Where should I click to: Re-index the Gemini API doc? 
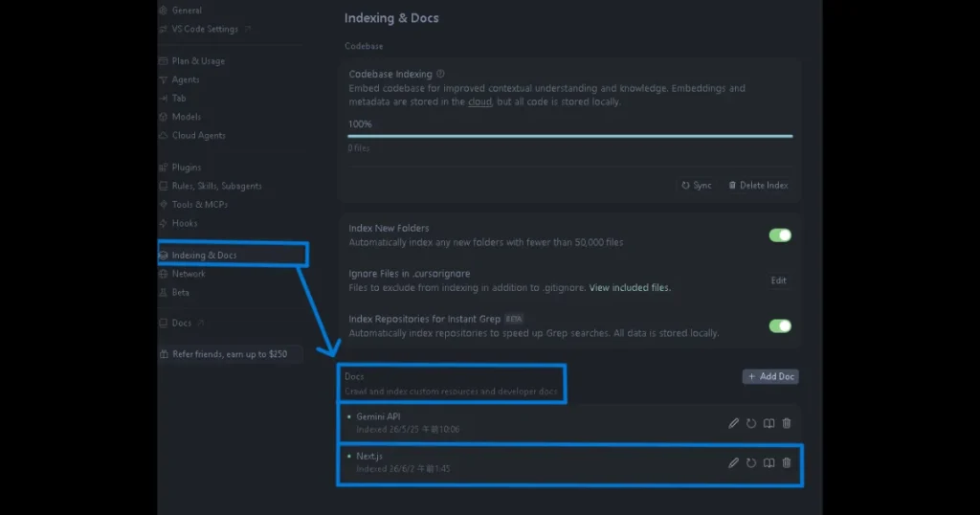pyautogui.click(x=751, y=423)
